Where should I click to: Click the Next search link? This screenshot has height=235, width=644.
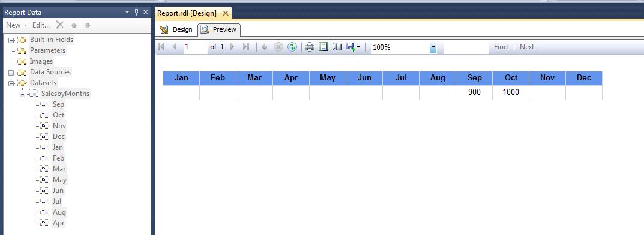527,47
